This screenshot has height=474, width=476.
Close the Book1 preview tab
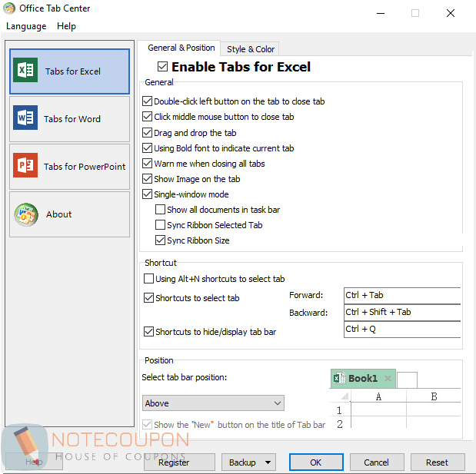(x=388, y=378)
